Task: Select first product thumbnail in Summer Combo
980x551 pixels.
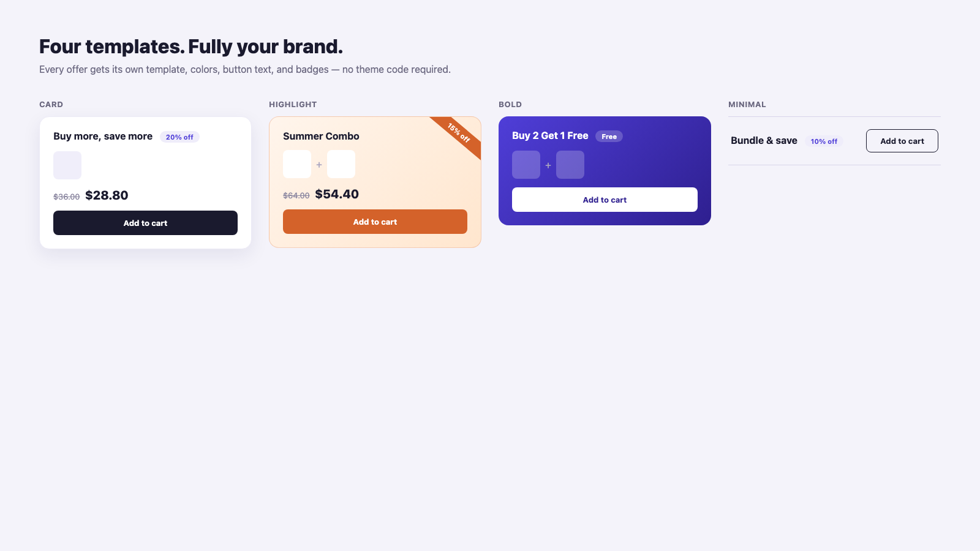Action: pyautogui.click(x=297, y=164)
